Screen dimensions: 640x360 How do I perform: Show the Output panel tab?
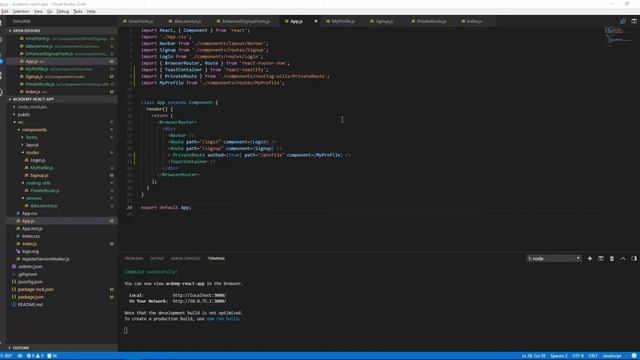[x=157, y=258]
